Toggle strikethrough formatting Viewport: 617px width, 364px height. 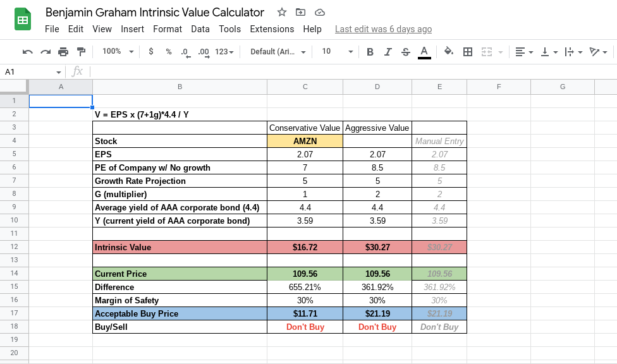point(405,52)
